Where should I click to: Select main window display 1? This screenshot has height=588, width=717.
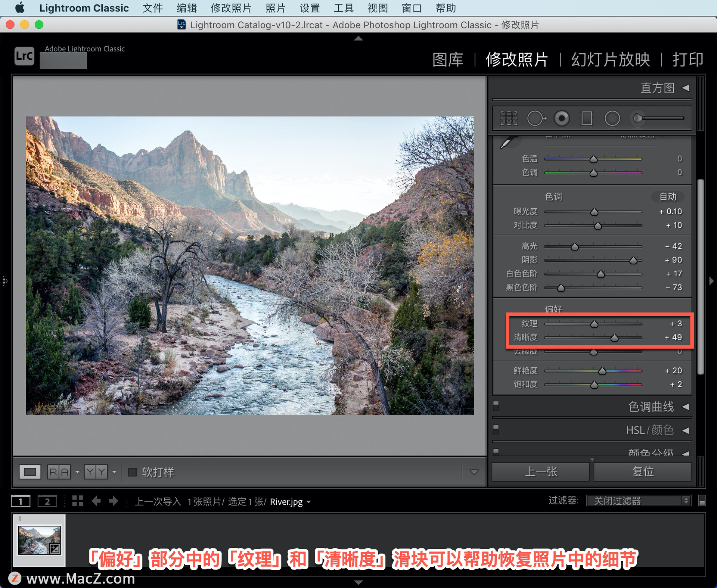click(21, 501)
